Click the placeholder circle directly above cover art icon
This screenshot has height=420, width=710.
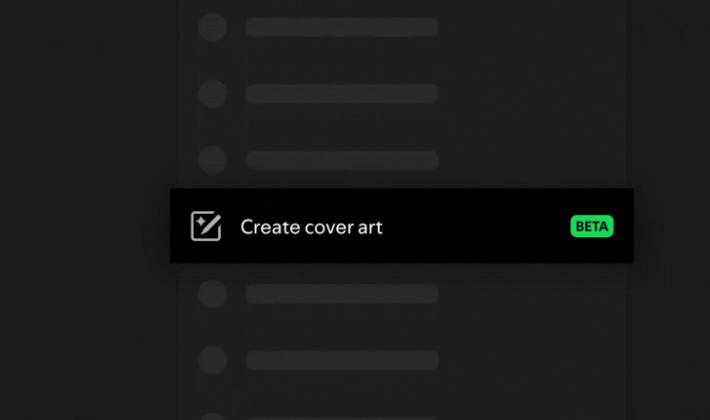[x=212, y=160]
